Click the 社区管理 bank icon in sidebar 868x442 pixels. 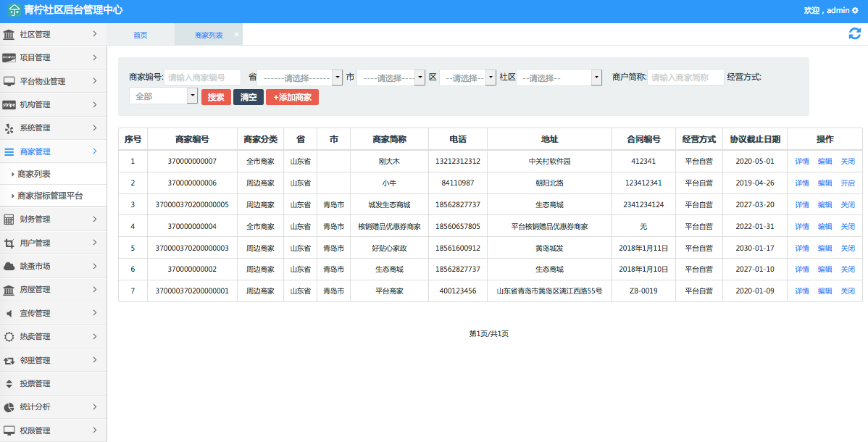point(9,34)
